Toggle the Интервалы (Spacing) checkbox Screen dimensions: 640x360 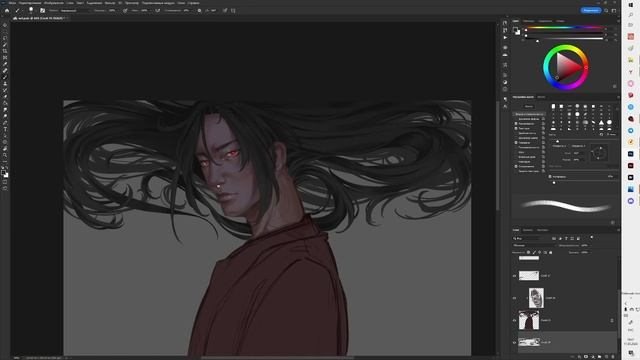(x=549, y=177)
